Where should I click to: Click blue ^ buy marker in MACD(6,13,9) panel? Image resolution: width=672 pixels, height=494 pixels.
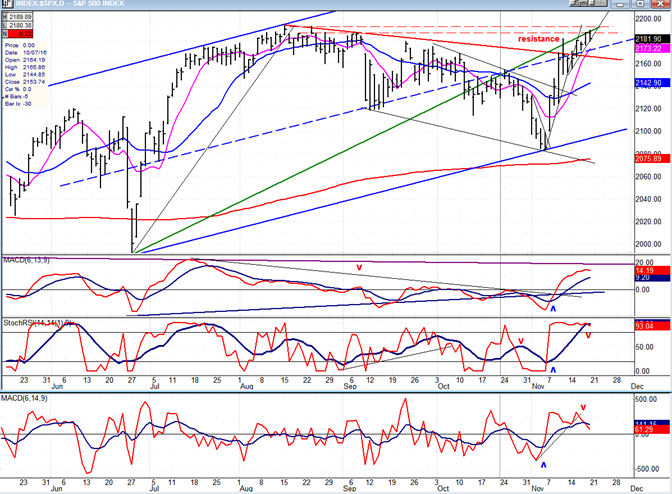[553, 308]
